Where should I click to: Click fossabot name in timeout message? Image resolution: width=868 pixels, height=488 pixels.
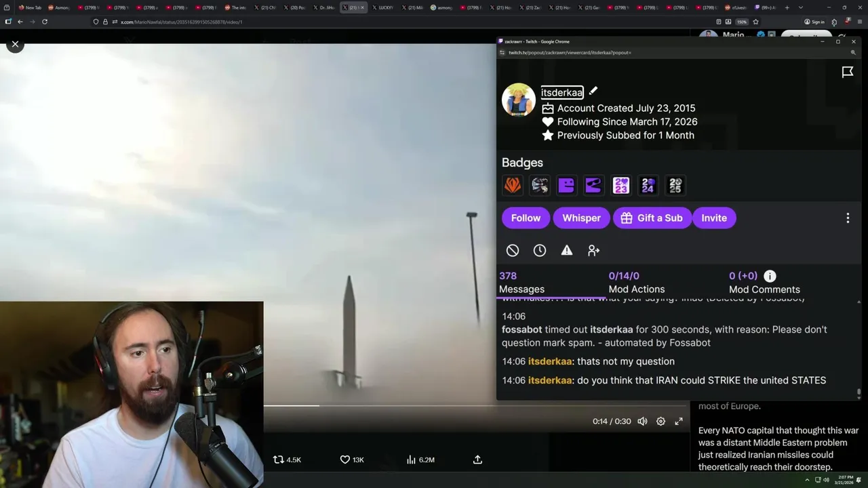click(x=521, y=329)
